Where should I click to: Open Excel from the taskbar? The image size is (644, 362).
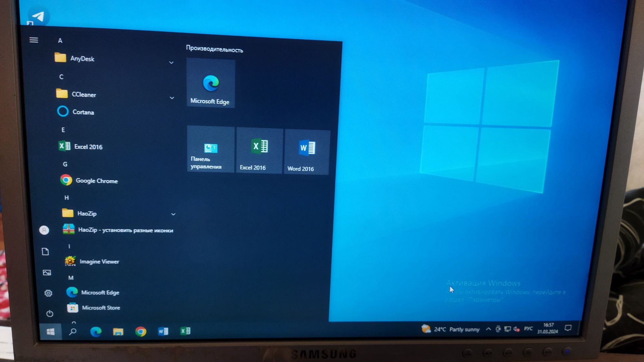click(x=185, y=331)
